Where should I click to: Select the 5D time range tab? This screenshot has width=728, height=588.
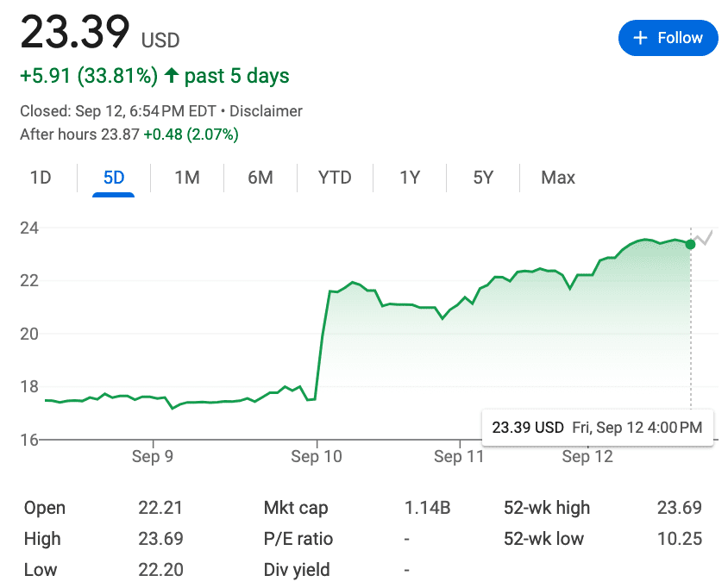point(114,178)
